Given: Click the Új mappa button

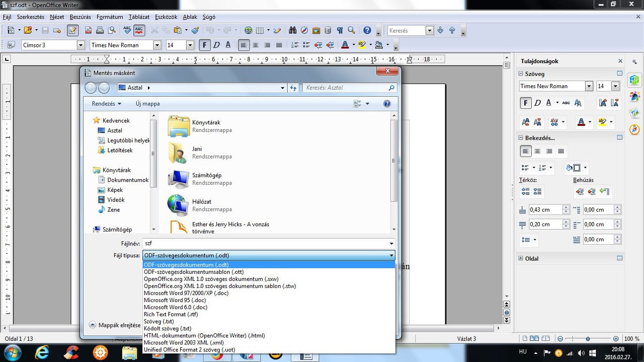Looking at the screenshot, I should click(x=147, y=104).
